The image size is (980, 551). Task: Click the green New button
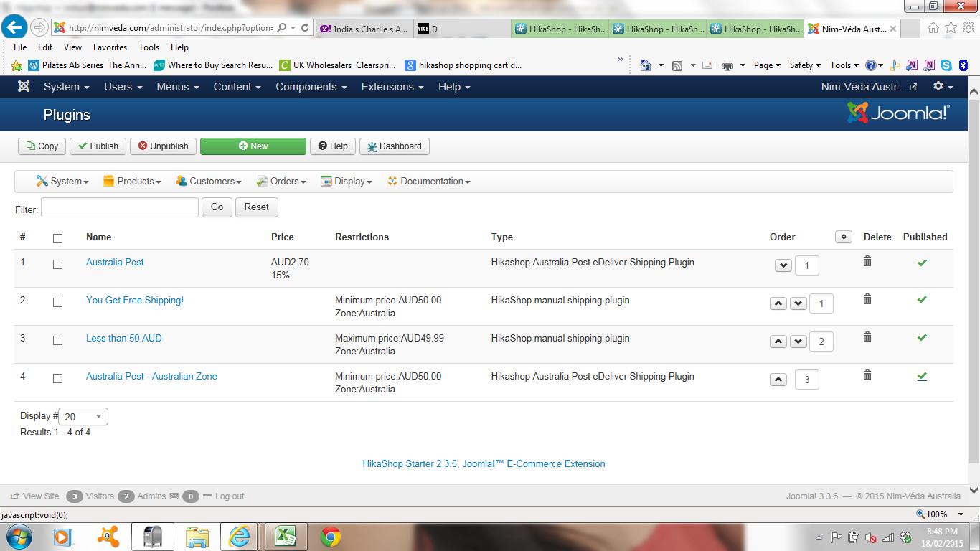253,146
